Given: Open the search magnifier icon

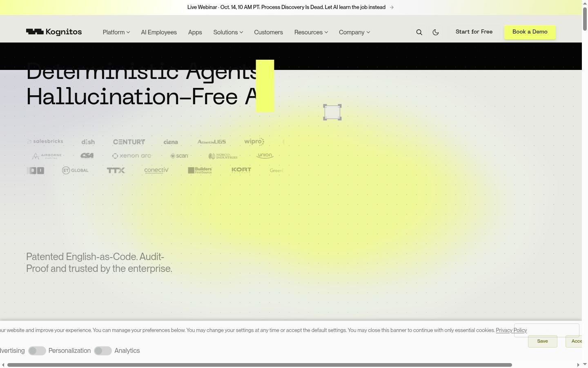Looking at the screenshot, I should coord(419,32).
